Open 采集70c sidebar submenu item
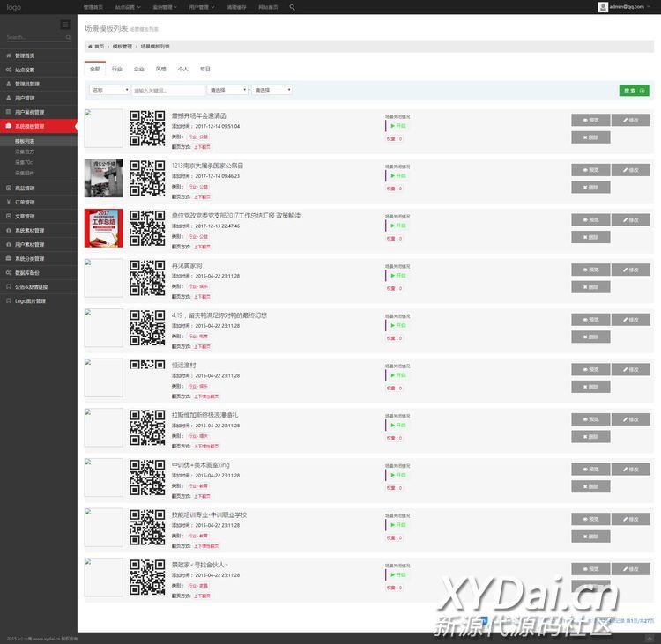The image size is (661, 644). coord(24,162)
